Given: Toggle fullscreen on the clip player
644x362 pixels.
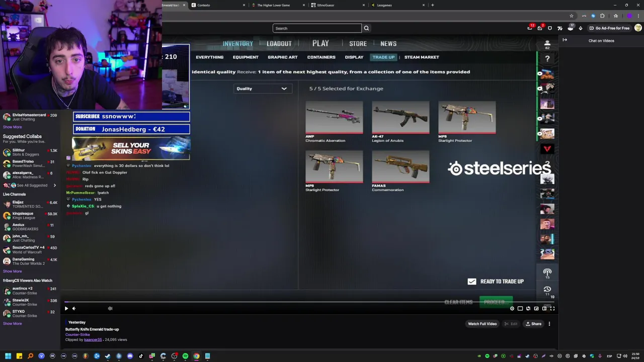Looking at the screenshot, I should tap(552, 309).
